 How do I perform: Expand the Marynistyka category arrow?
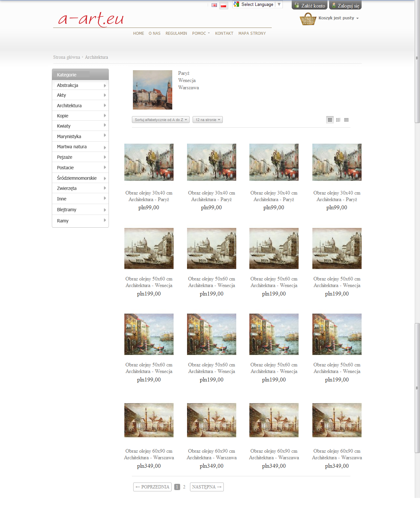pyautogui.click(x=105, y=135)
